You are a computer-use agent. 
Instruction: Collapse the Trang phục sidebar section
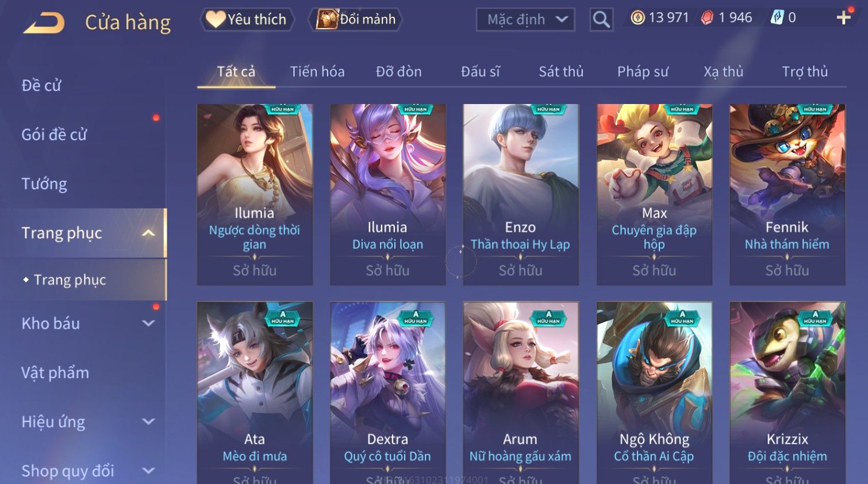coord(148,233)
